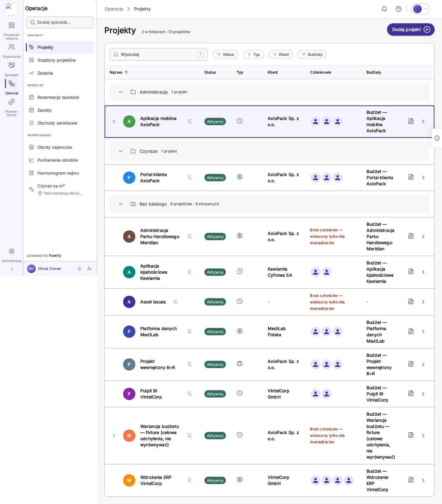Open the Budżety filter button
442x504 pixels.
[x=312, y=55]
